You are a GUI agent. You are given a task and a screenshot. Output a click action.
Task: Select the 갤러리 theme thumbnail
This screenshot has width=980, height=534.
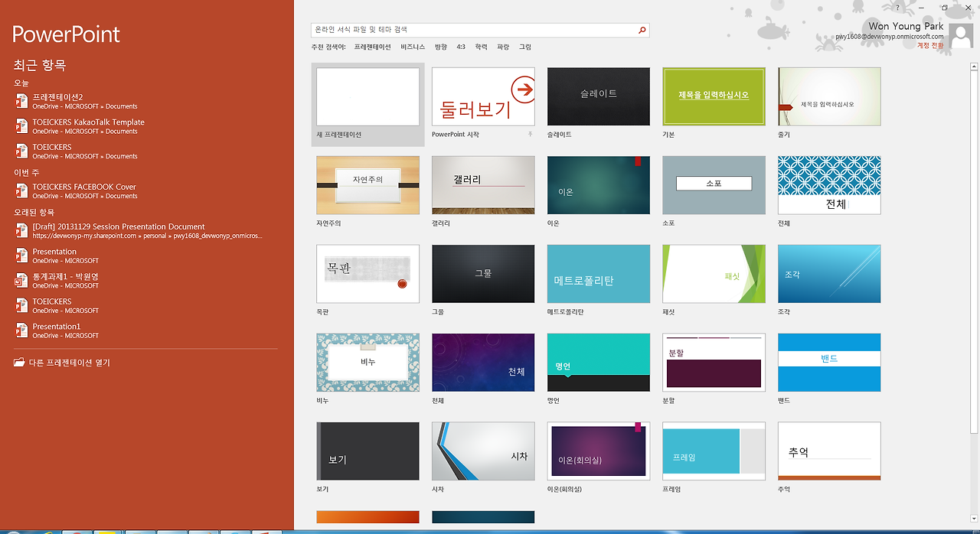[483, 185]
